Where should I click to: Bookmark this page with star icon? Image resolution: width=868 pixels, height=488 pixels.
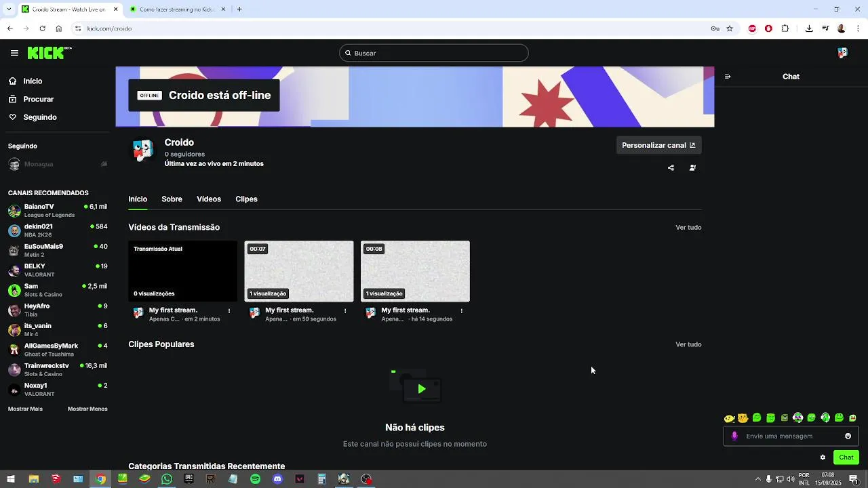[730, 28]
